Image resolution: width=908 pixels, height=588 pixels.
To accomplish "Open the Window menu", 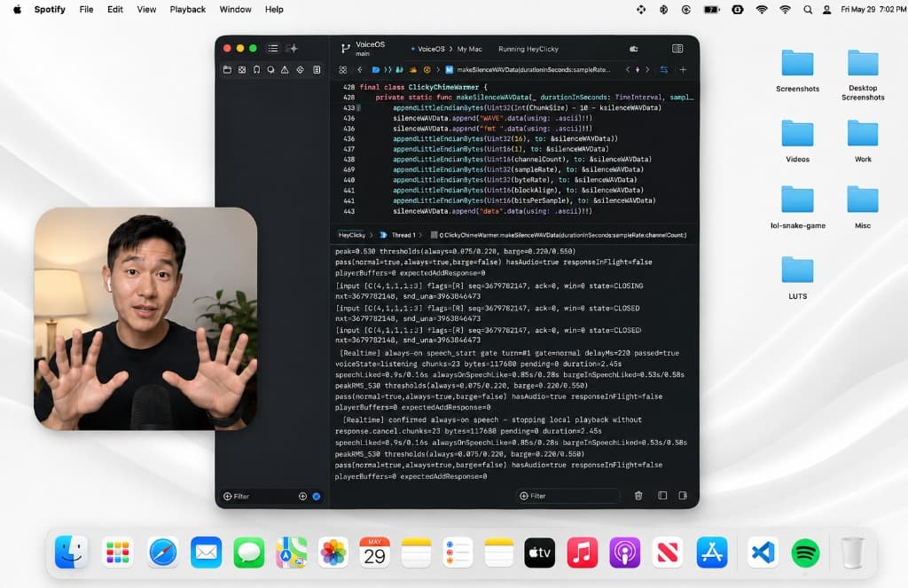I will (235, 9).
